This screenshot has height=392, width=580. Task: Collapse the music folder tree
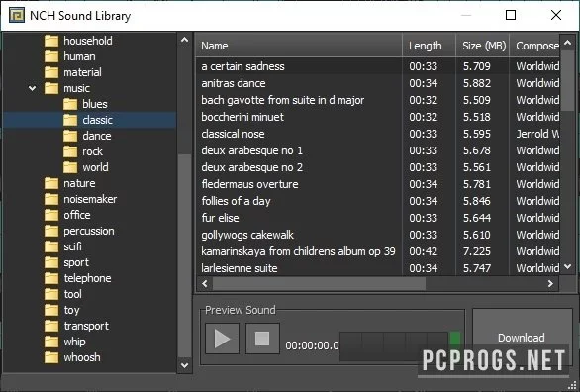tap(33, 88)
